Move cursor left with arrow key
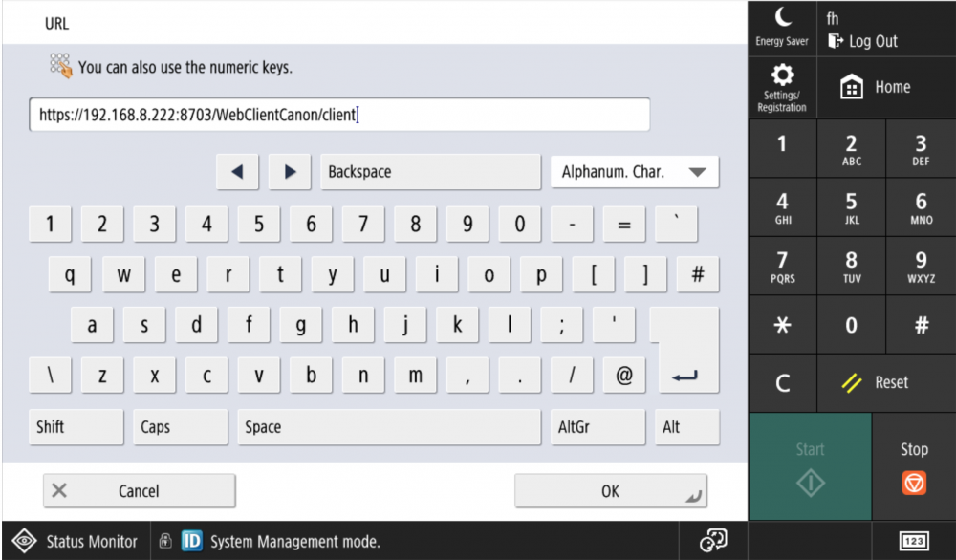 [x=238, y=172]
